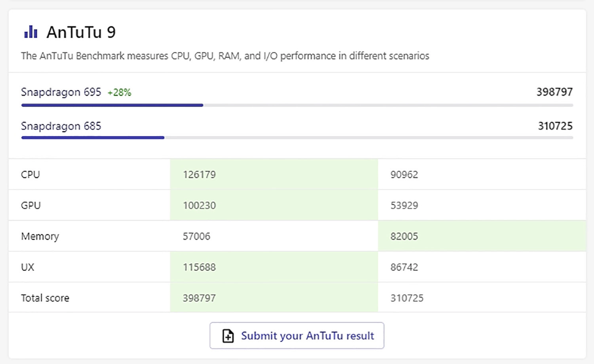Submit your AnTuTu result
The image size is (594, 364).
[297, 335]
